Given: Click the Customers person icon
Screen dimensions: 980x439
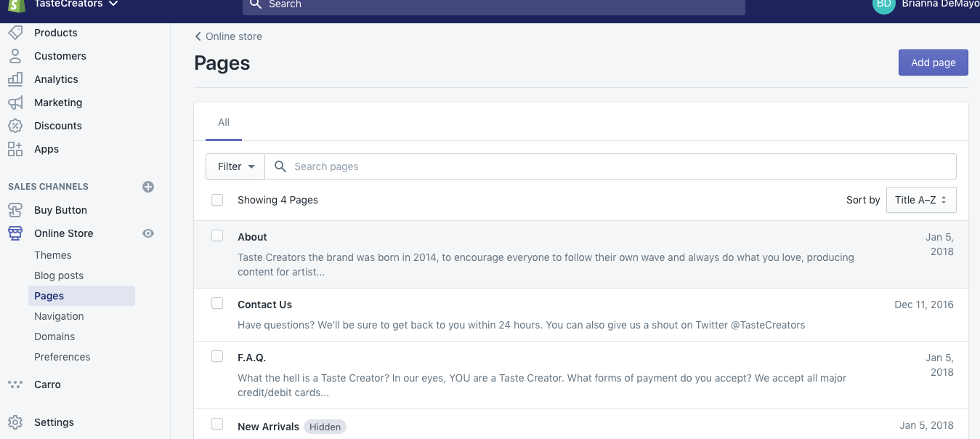Looking at the screenshot, I should click(x=15, y=56).
